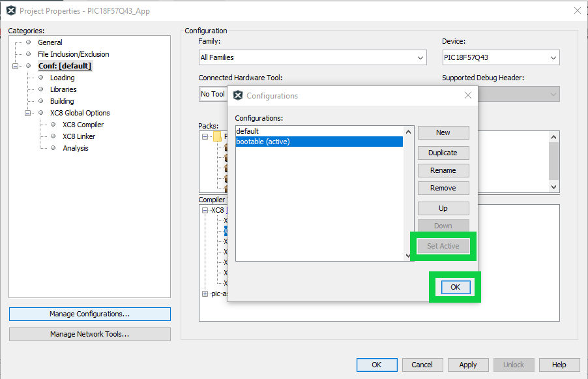The image size is (588, 379).
Task: Collapse the Conf: [default] tree node
Action: click(x=15, y=66)
